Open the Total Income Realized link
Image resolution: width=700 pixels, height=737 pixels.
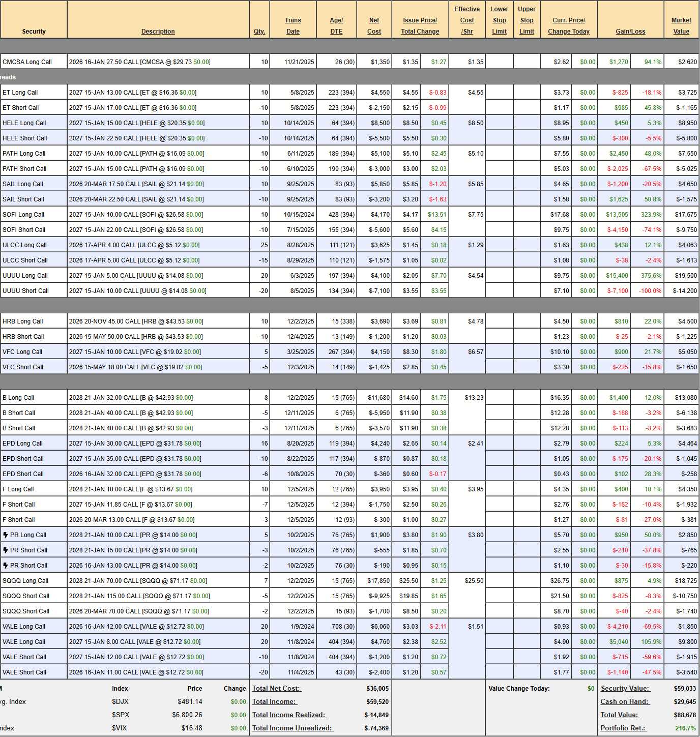288,715
